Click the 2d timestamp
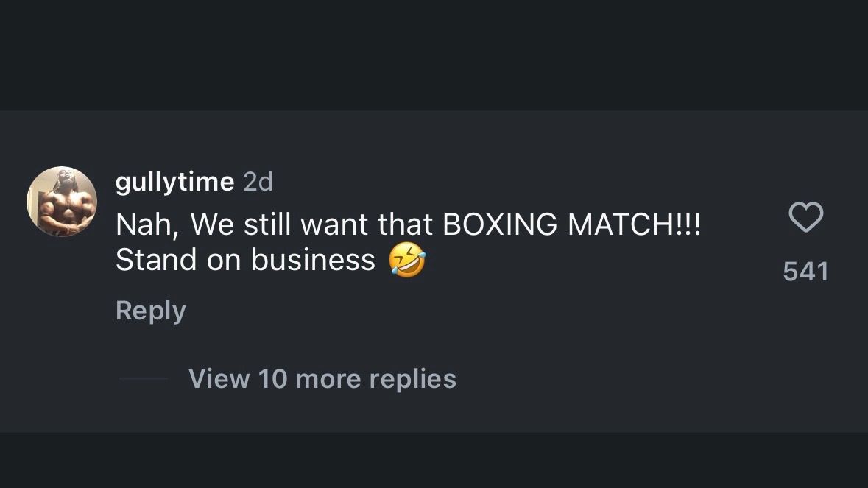The width and height of the screenshot is (868, 488). tap(258, 181)
